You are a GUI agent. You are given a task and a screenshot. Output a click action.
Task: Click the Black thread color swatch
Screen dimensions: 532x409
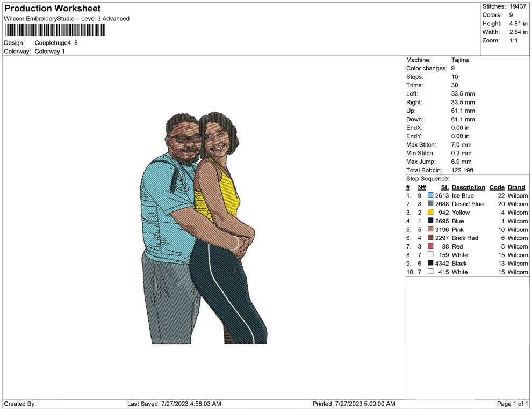tap(430, 263)
